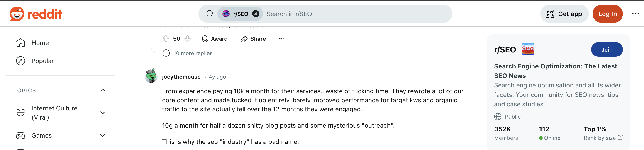Click the search magnifier icon
Screen dimensions: 644x150
click(x=210, y=14)
